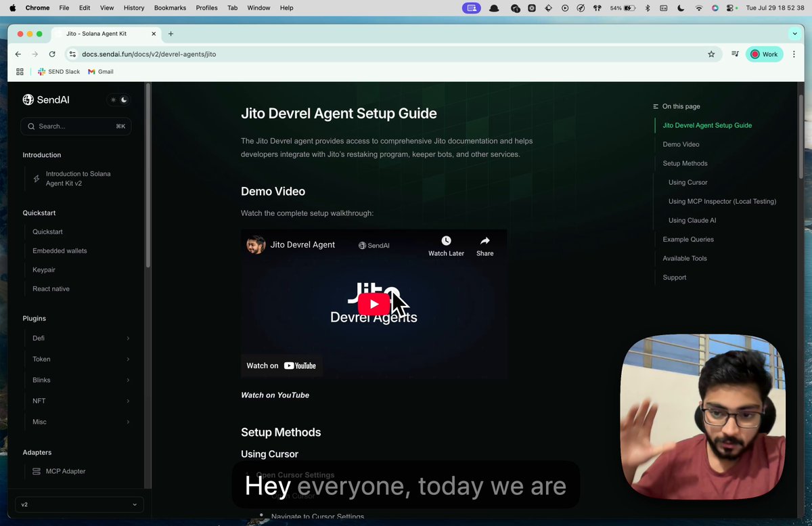Click the purple screen recording menu bar icon
The height and width of the screenshot is (526, 812).
pyautogui.click(x=472, y=8)
